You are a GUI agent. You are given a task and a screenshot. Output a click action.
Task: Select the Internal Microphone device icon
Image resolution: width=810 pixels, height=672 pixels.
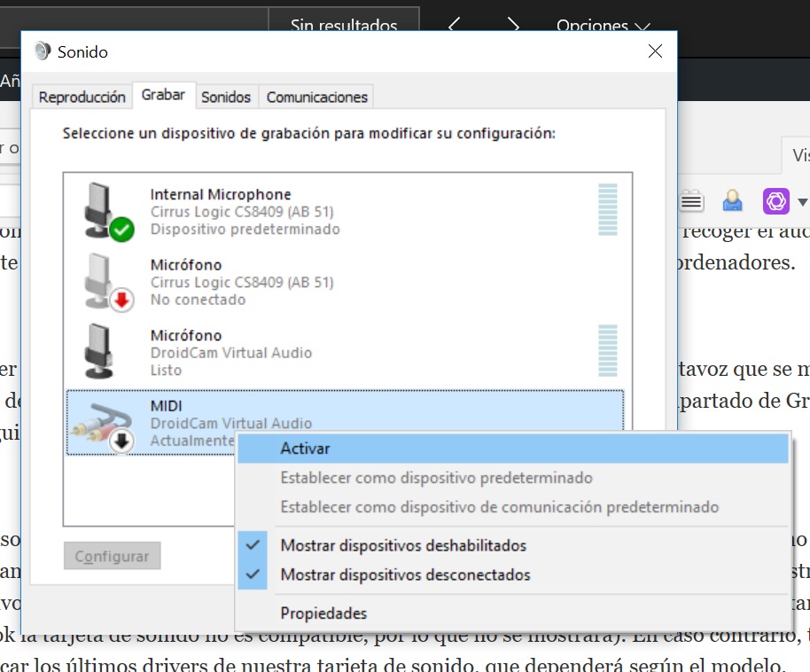[106, 211]
